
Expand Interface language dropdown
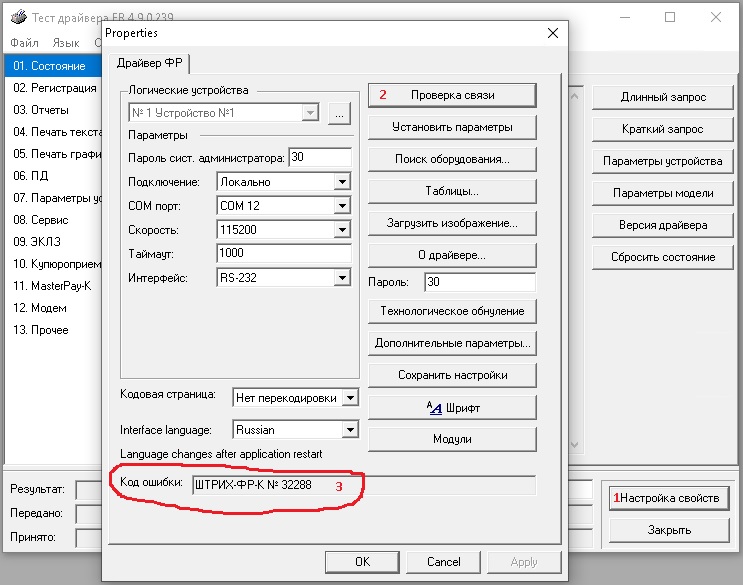(x=349, y=430)
